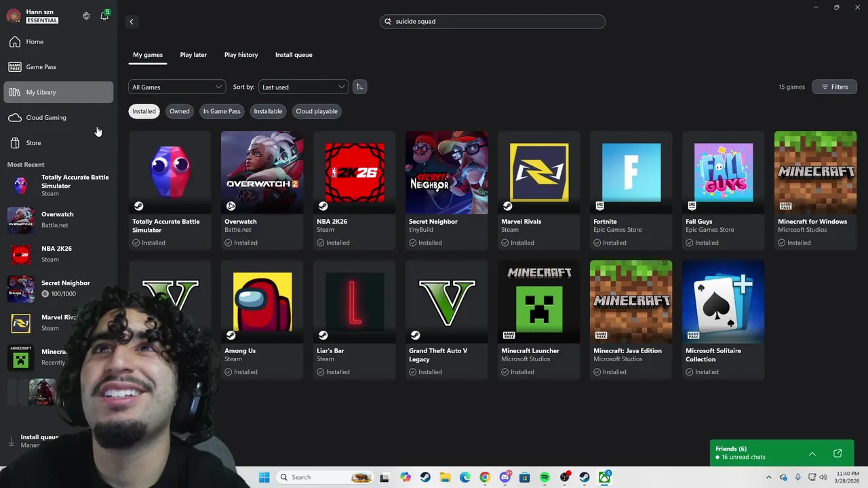Open Cloud Gaming in the sidebar
868x488 pixels.
tap(58, 117)
